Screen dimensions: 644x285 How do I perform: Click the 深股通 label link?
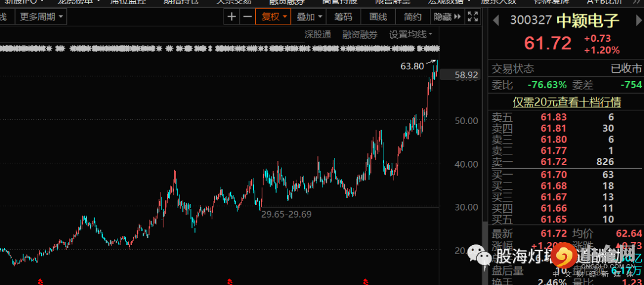click(317, 35)
